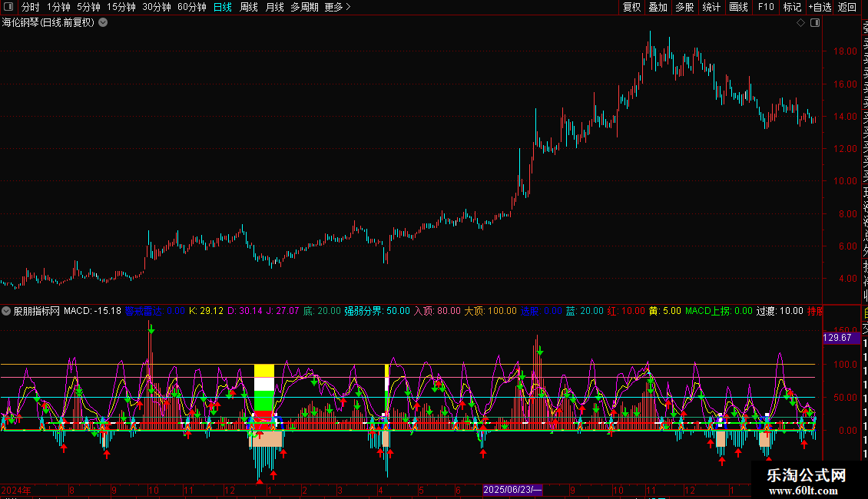
Task: Open the 统计 statistics tool
Action: click(711, 7)
